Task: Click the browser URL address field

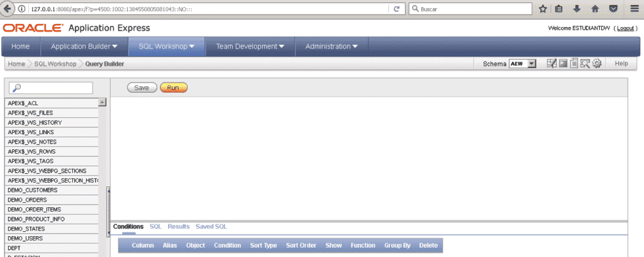Action: 208,9
